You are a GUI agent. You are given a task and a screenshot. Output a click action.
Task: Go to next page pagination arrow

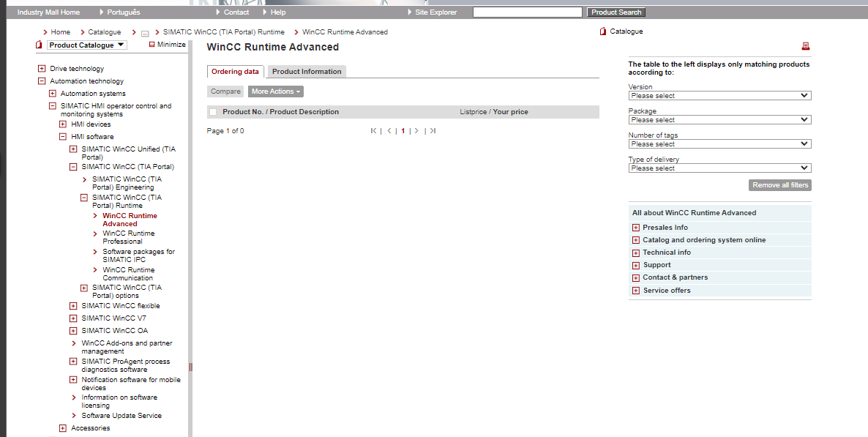coord(417,131)
